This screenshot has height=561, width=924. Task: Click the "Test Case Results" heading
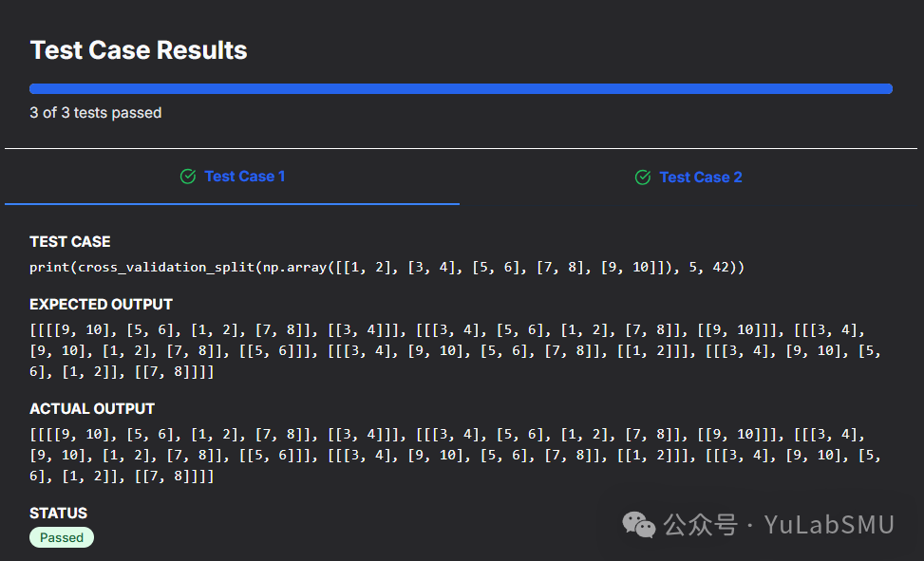139,50
